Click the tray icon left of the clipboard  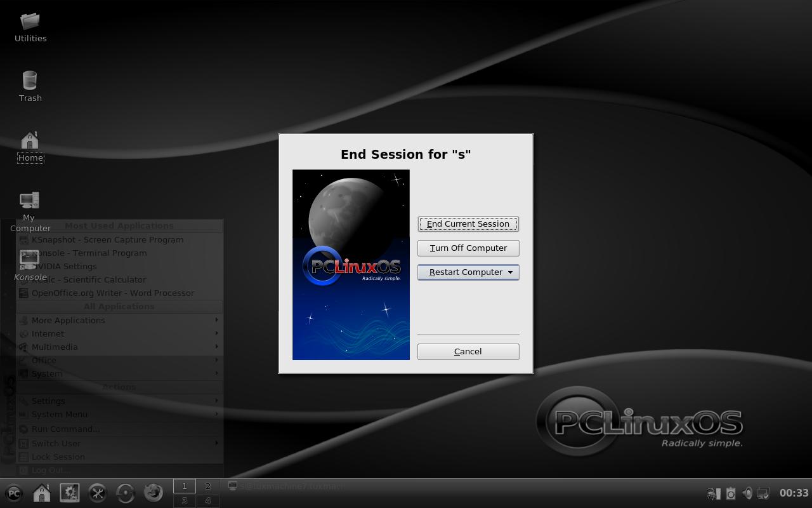point(714,493)
